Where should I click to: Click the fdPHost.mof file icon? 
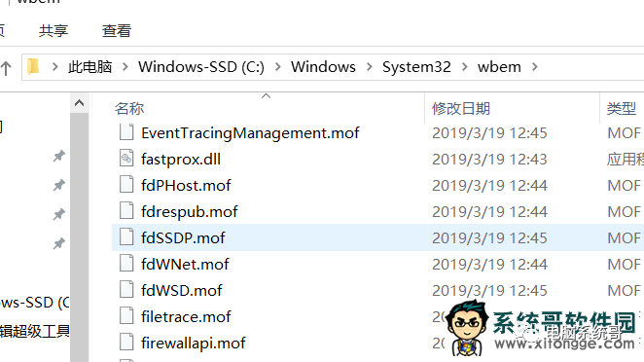click(x=126, y=185)
